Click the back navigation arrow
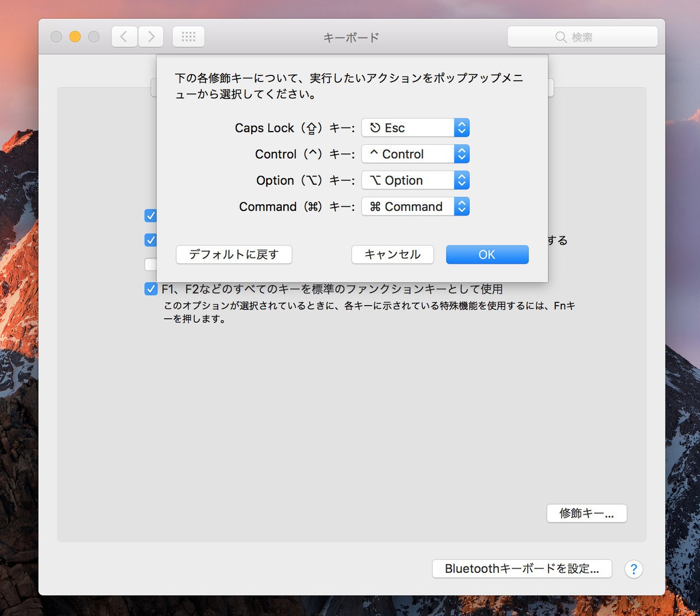This screenshot has width=700, height=616. [x=124, y=37]
